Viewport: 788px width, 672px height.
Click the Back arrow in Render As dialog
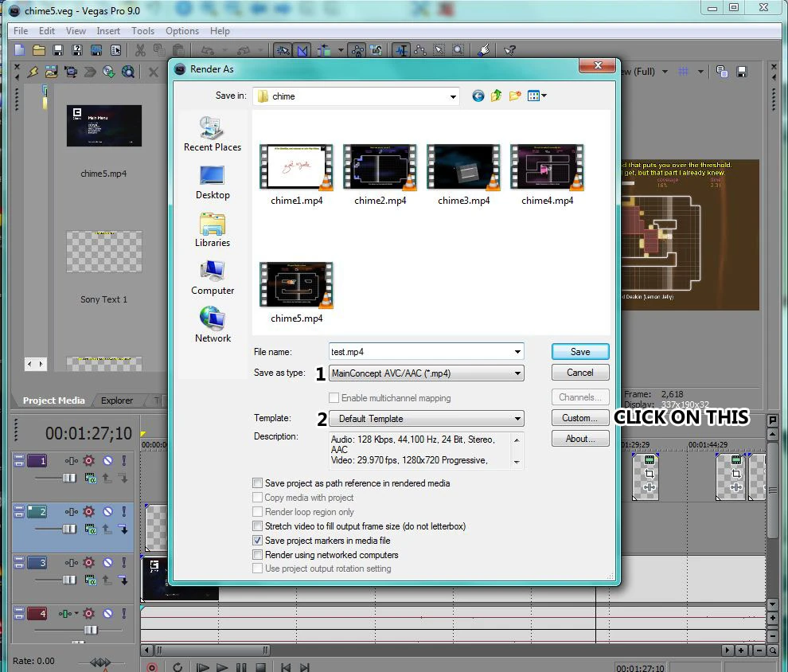click(478, 96)
